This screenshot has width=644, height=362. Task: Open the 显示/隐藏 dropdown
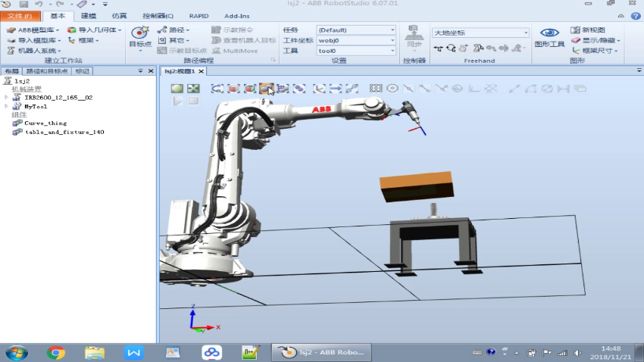596,40
